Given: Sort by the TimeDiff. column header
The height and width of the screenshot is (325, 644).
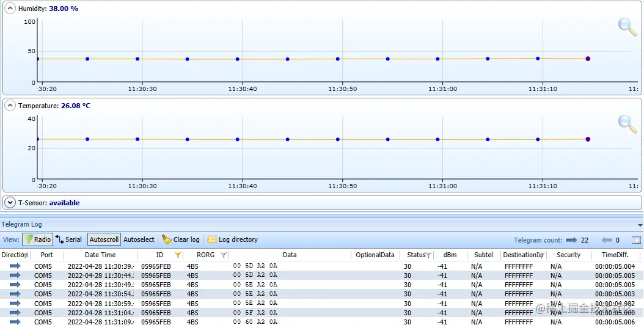Looking at the screenshot, I should pos(615,255).
